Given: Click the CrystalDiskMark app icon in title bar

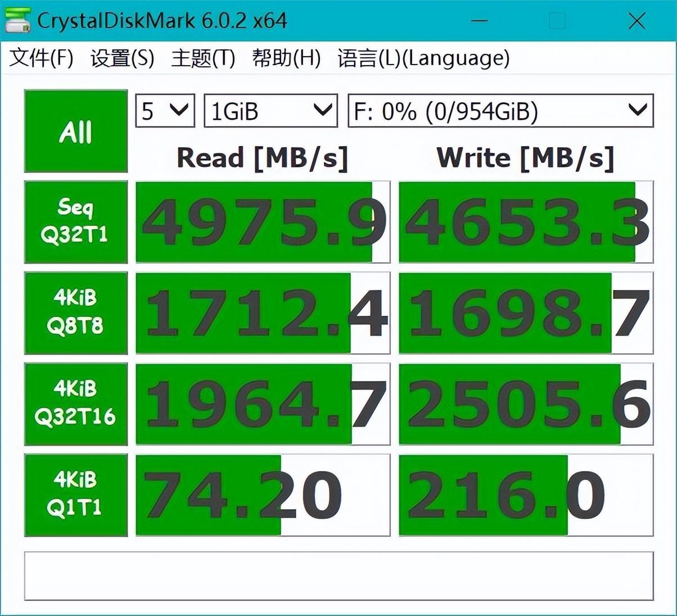Looking at the screenshot, I should coord(17,20).
